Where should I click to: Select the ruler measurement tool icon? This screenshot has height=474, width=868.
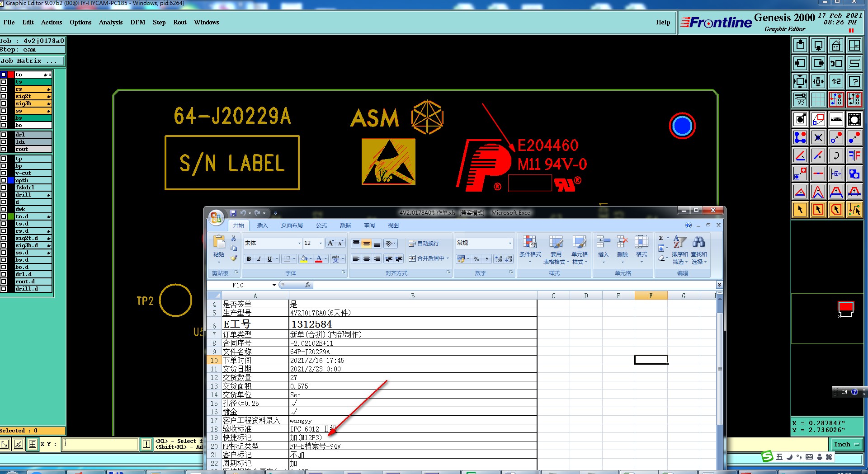(x=836, y=119)
